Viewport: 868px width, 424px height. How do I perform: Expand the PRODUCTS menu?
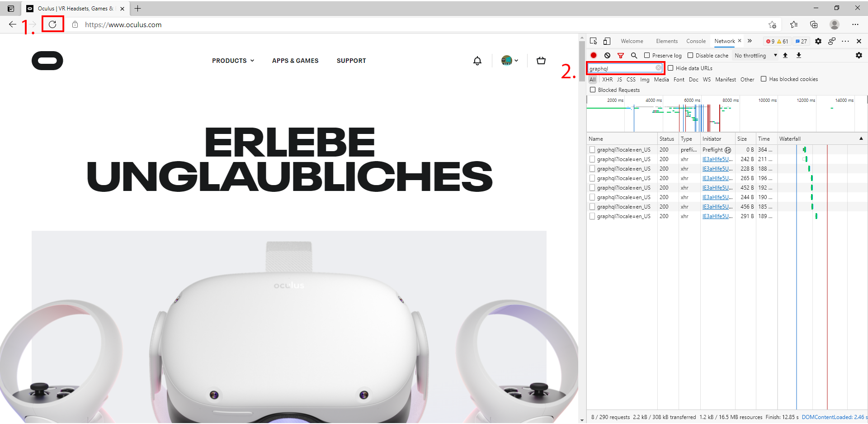pos(233,61)
